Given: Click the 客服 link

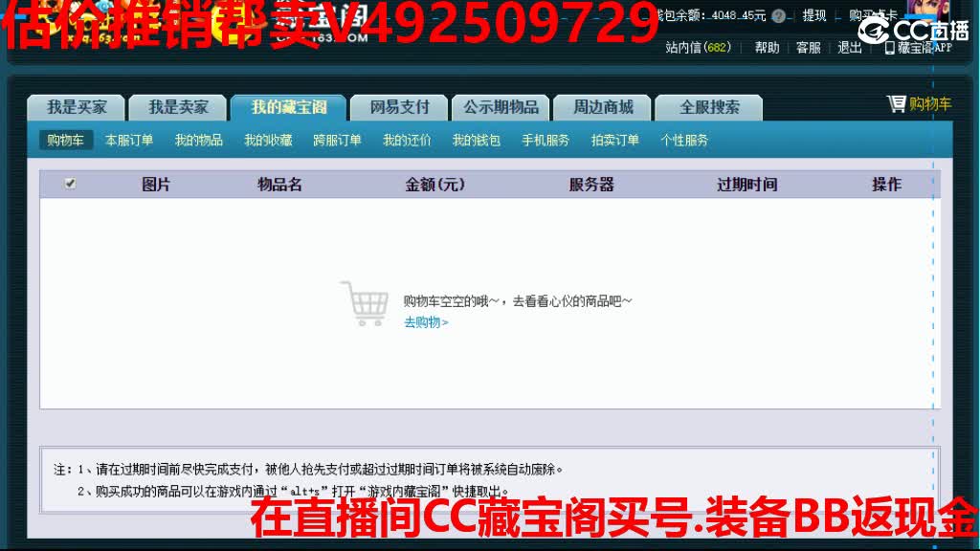Looking at the screenshot, I should pos(808,48).
